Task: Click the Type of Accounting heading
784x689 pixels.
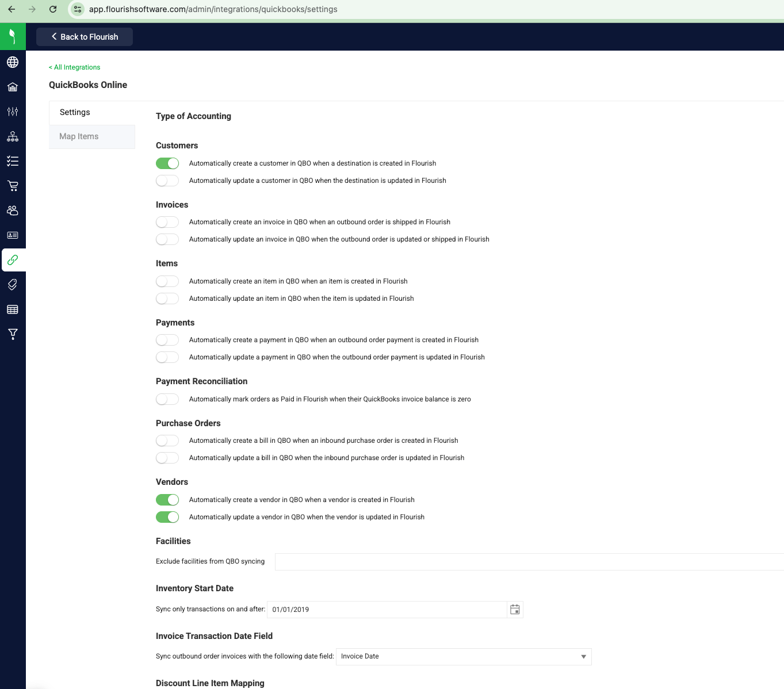Action: 193,116
